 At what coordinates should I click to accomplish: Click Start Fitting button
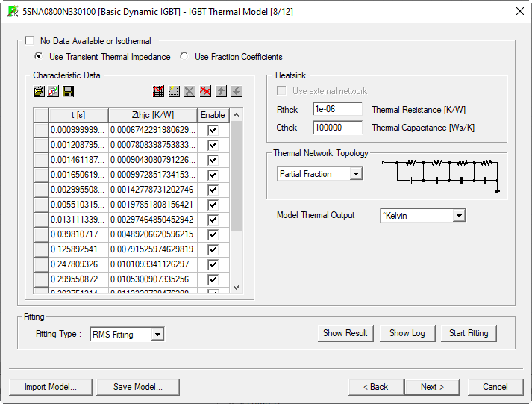pyautogui.click(x=469, y=333)
